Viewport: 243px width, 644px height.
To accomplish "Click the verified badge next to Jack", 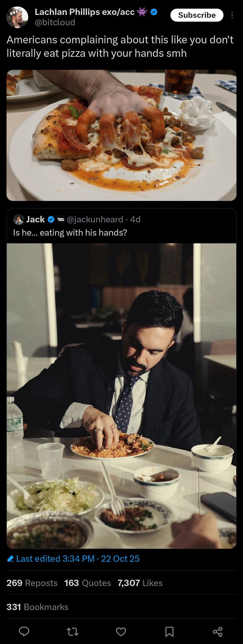I will [x=51, y=219].
